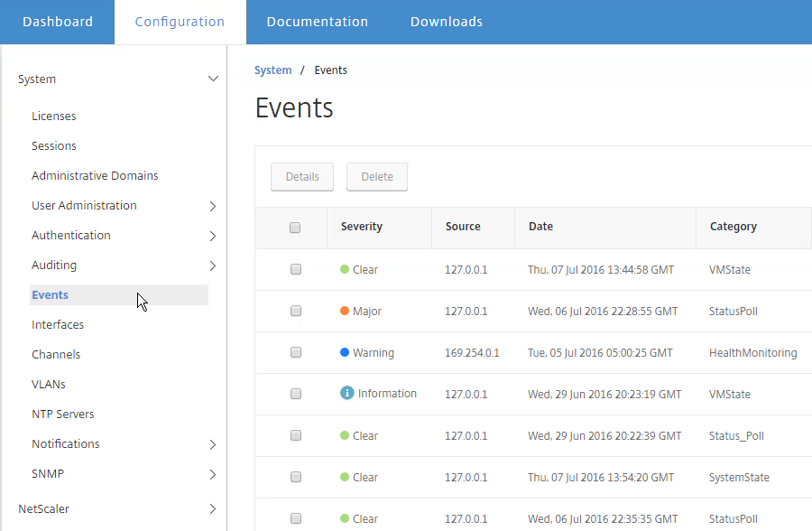This screenshot has height=531, width=812.
Task: Click orange Major severity icon
Action: pyautogui.click(x=345, y=311)
